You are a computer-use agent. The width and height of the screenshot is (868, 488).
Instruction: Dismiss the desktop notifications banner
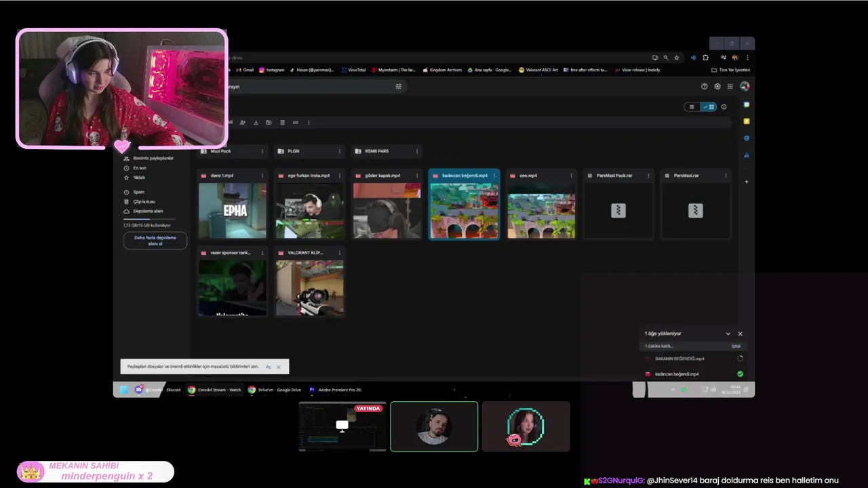tap(278, 367)
